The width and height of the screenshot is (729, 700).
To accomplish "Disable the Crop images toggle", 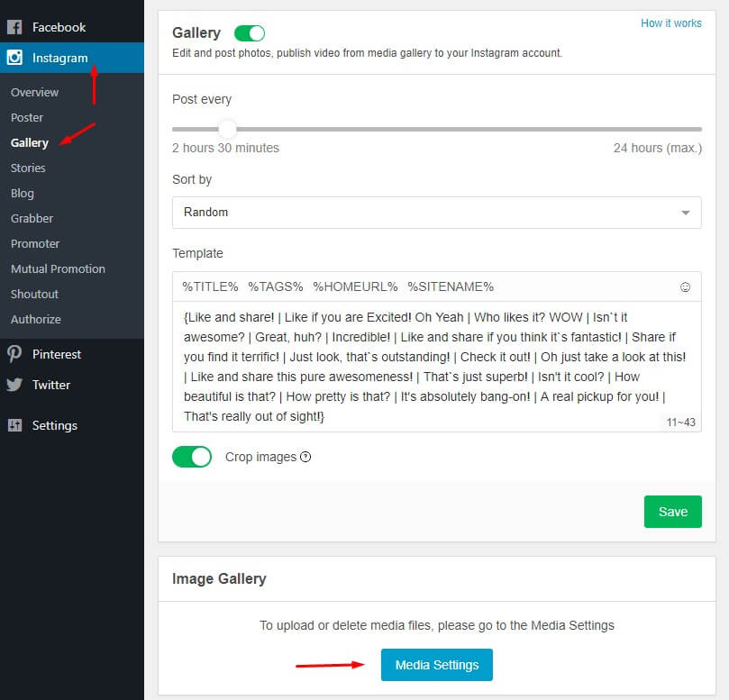I will (x=192, y=457).
